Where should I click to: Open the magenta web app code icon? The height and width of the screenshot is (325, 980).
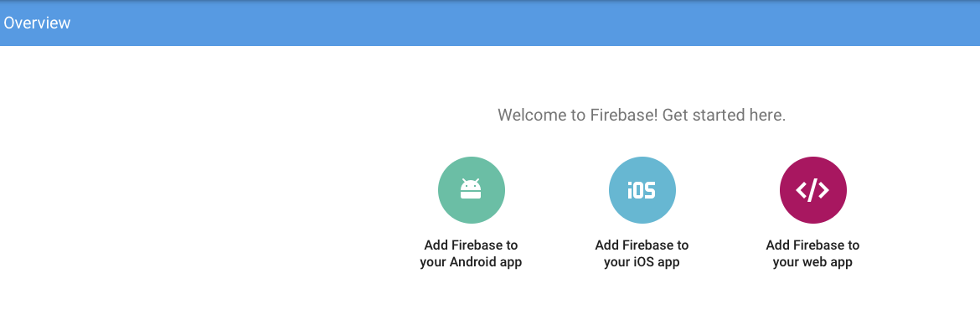(x=812, y=190)
